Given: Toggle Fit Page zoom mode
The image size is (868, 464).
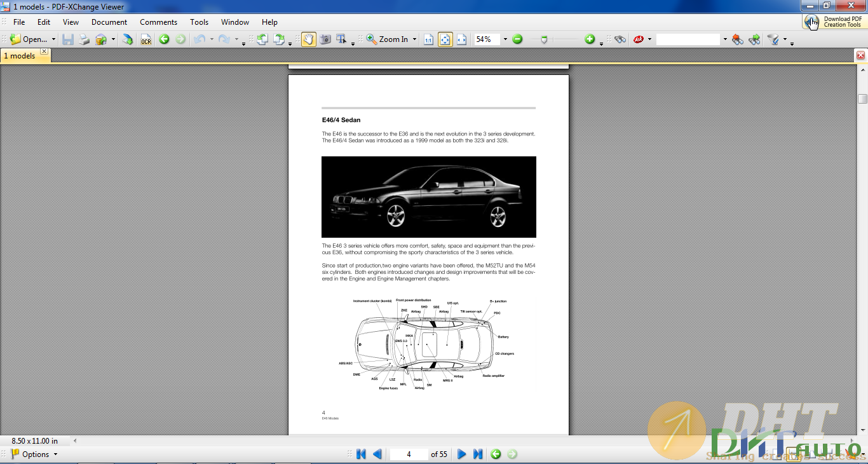Looking at the screenshot, I should point(445,39).
